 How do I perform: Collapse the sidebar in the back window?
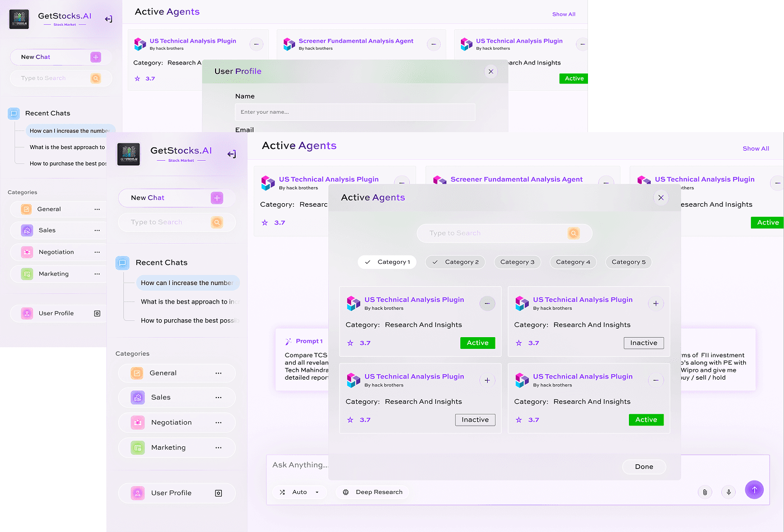(109, 19)
